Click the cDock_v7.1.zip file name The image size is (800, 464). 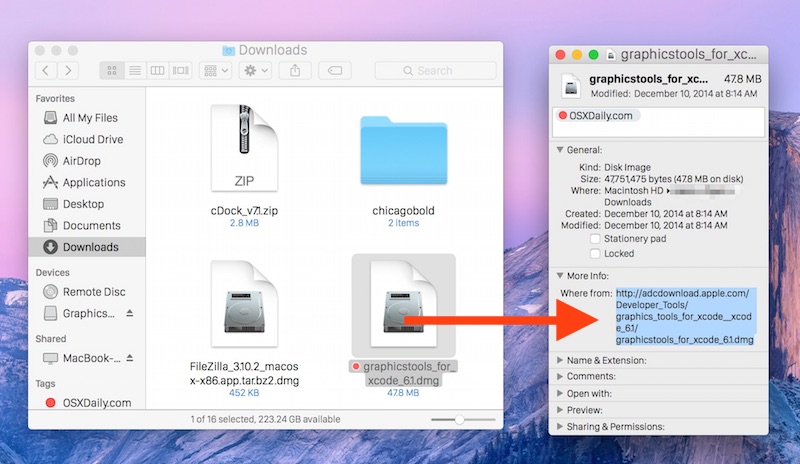tap(244, 210)
